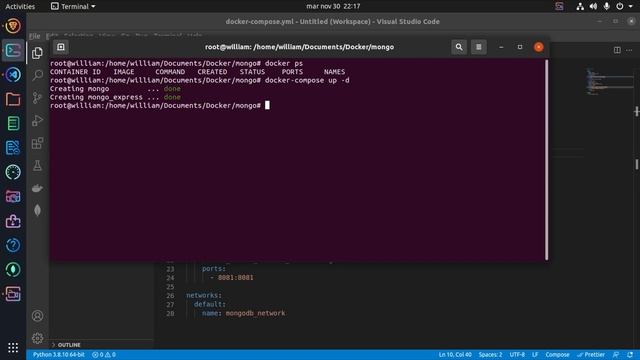This screenshot has width=640, height=360.
Task: Open the Accounts icon in VS Code
Action: [x=38, y=316]
